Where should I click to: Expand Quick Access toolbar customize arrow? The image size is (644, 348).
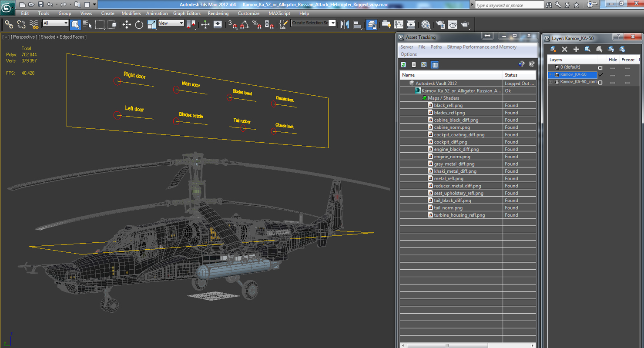(95, 4)
